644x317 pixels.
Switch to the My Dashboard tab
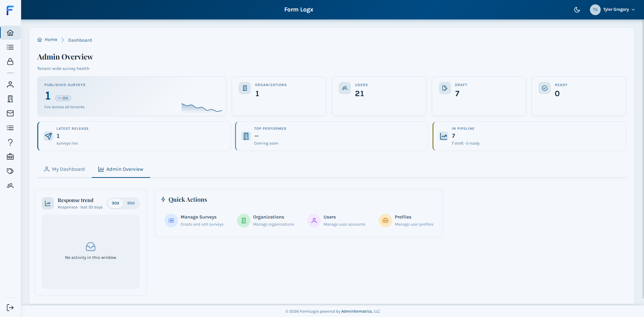[64, 169]
